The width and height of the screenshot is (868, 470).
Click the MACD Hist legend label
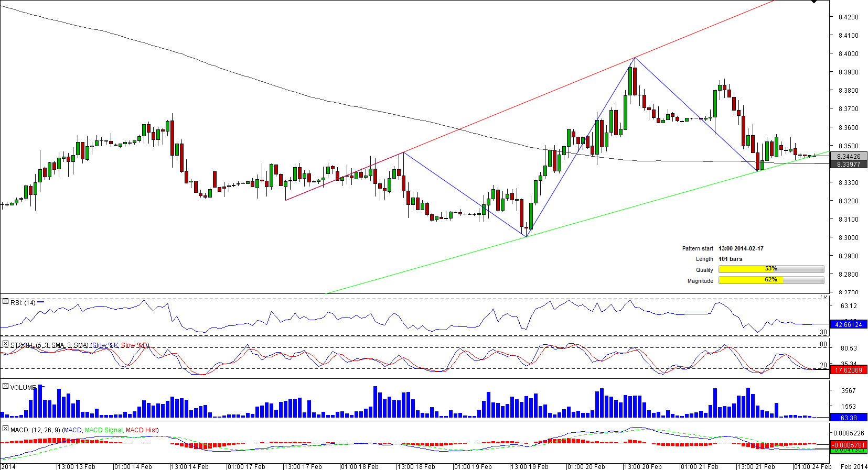pyautogui.click(x=141, y=430)
